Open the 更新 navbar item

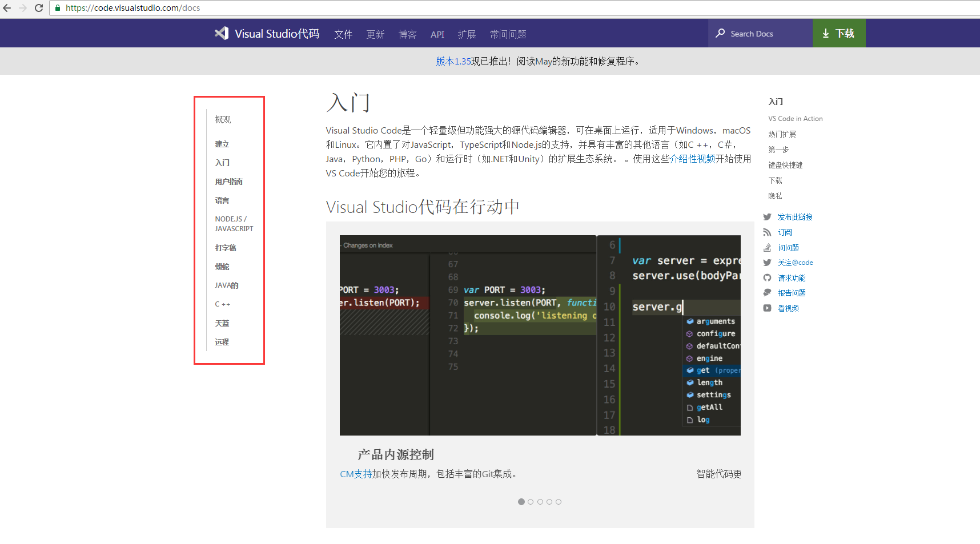point(375,34)
